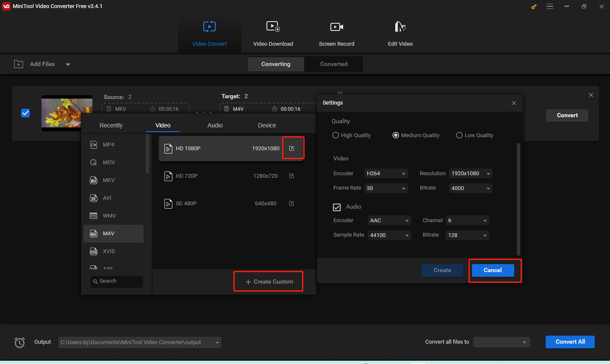Open the audio Bitrate 128 dropdown
The width and height of the screenshot is (610, 364).
[x=467, y=235]
